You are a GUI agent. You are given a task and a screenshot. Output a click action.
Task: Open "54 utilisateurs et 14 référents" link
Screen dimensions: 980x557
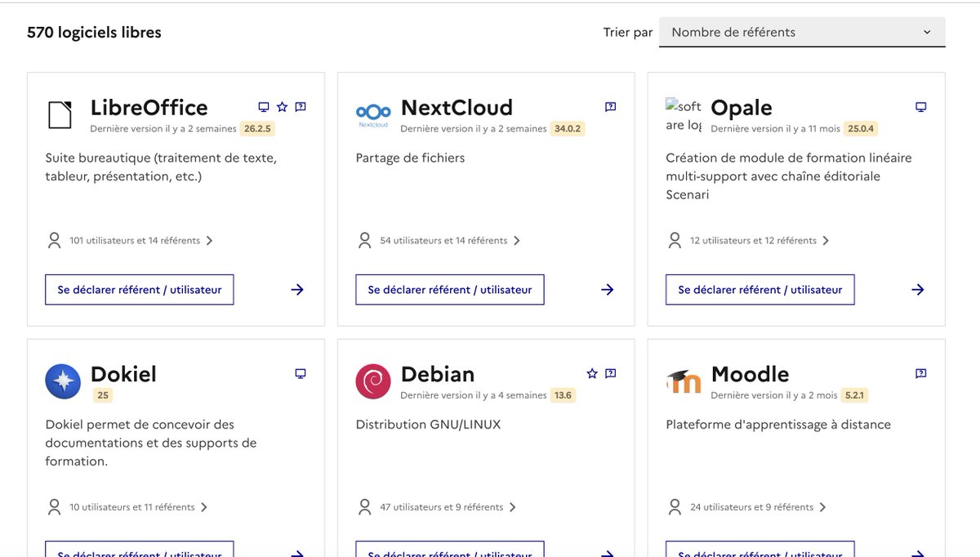[x=444, y=241]
